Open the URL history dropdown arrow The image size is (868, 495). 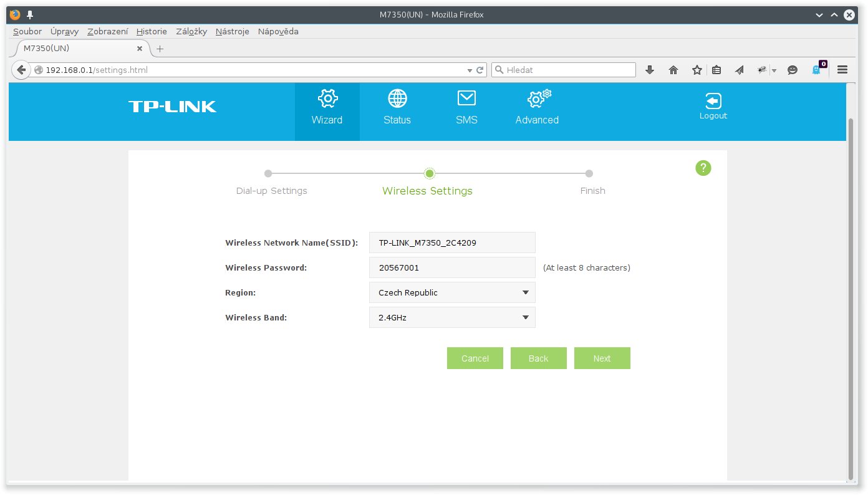click(x=470, y=70)
